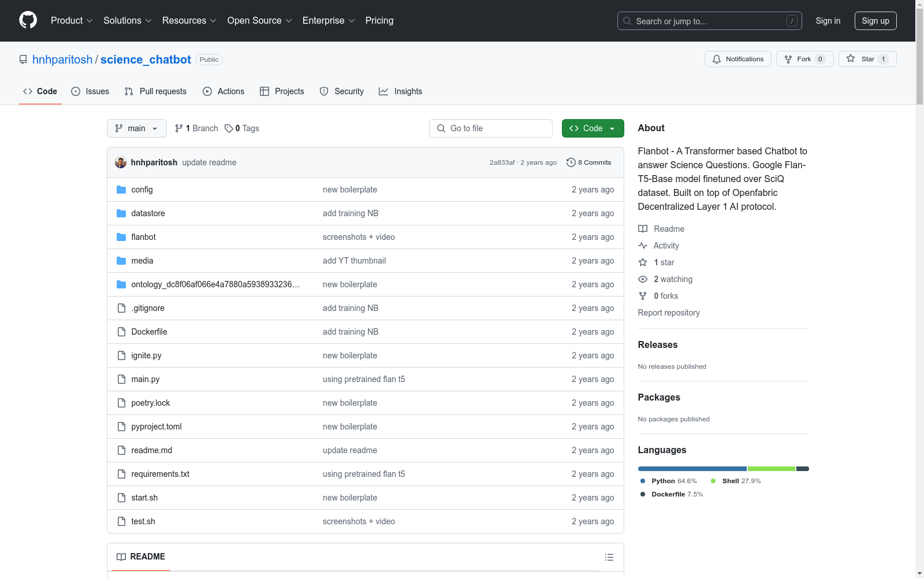Click the Sign in link

pos(828,21)
